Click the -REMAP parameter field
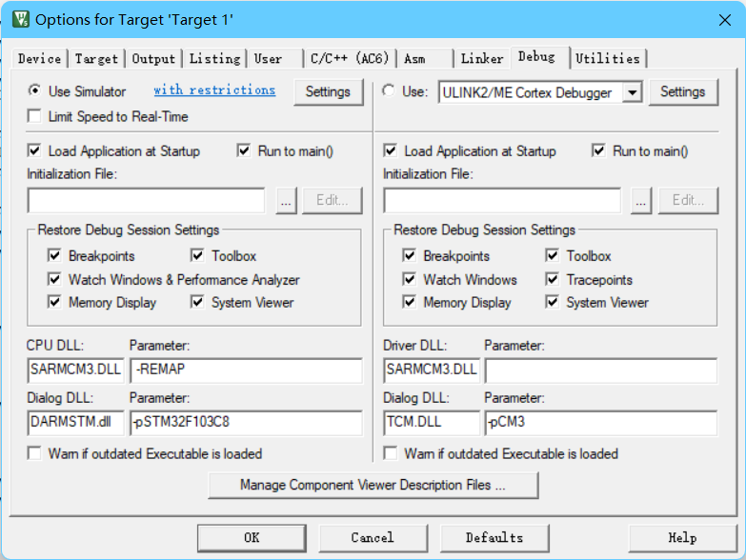746x560 pixels. pos(246,370)
